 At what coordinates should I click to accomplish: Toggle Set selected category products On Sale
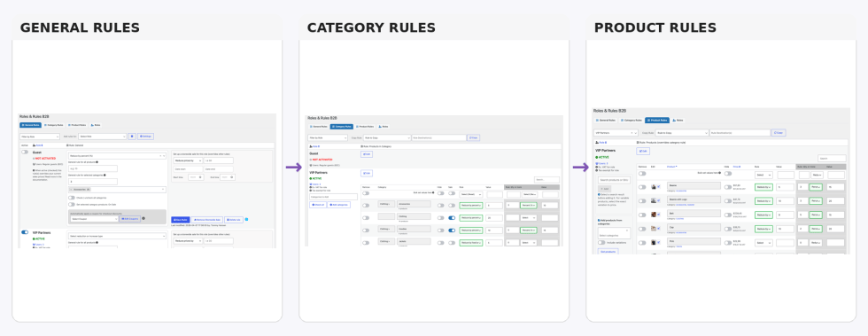point(72,205)
